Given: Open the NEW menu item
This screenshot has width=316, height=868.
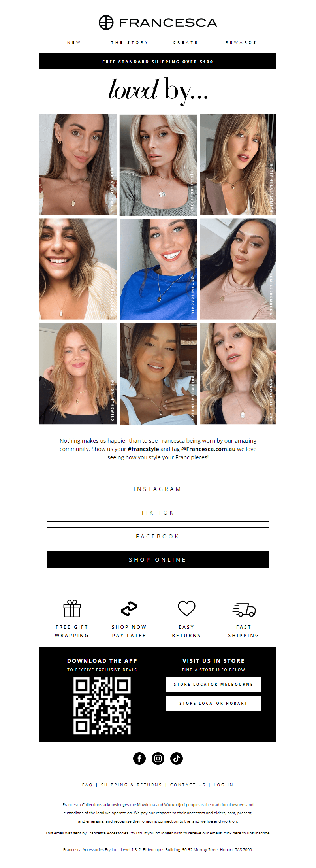Looking at the screenshot, I should [x=74, y=42].
